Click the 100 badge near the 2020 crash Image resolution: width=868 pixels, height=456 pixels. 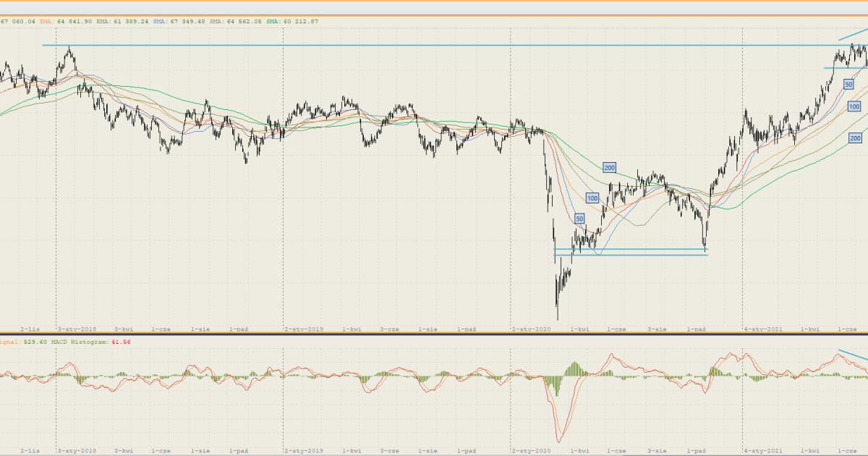pos(592,198)
